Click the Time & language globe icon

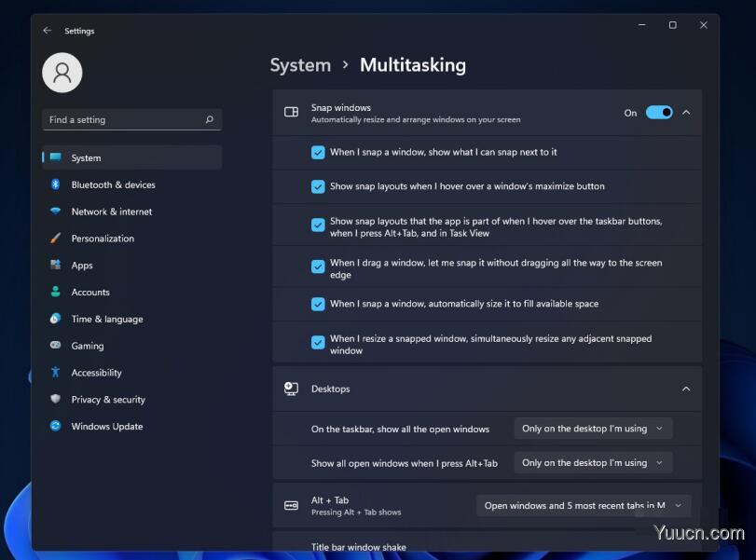[x=55, y=318]
